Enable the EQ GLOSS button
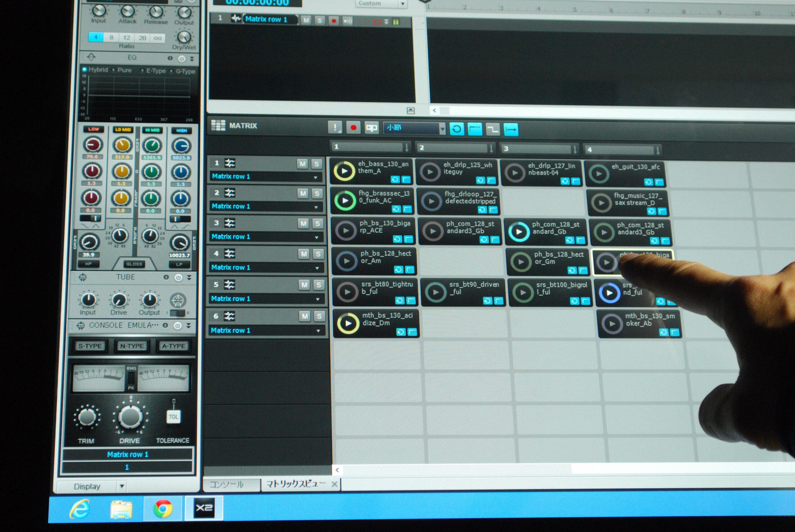795x532 pixels. point(134,264)
